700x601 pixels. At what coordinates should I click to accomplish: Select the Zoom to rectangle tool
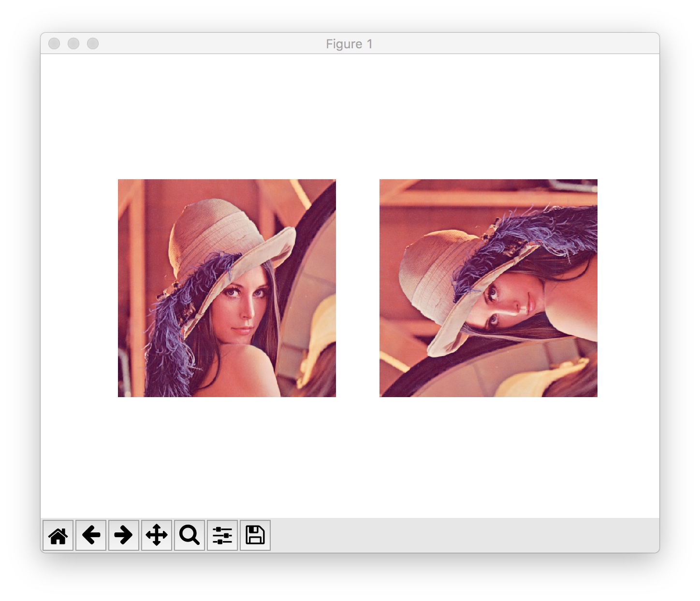point(190,535)
